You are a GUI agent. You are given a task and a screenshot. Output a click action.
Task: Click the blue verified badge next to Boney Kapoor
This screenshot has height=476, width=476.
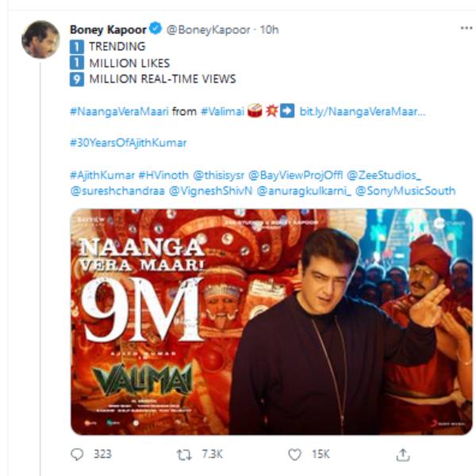click(x=156, y=29)
